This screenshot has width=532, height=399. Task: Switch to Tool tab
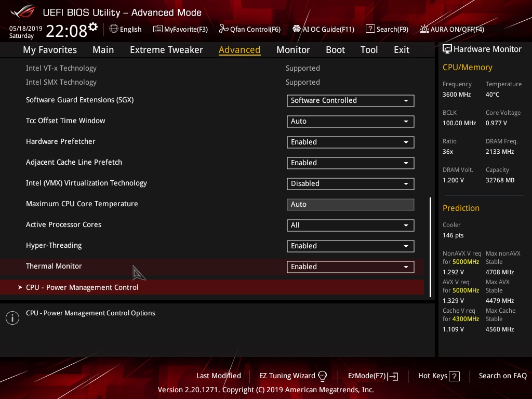[369, 50]
